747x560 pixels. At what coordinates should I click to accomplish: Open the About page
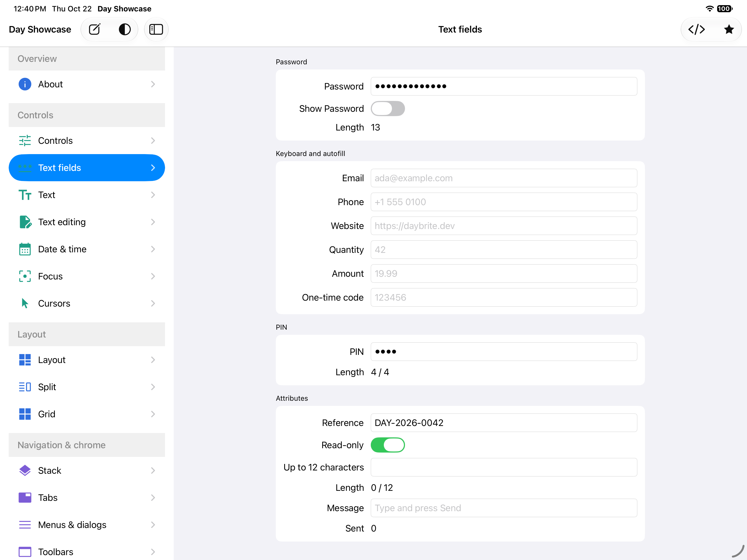click(87, 84)
